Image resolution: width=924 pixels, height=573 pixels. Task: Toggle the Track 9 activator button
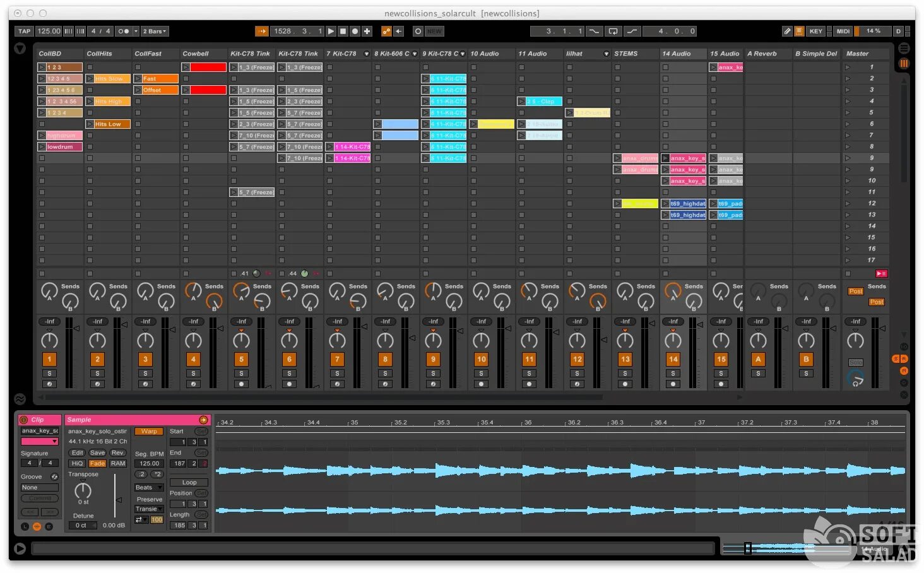click(x=433, y=359)
